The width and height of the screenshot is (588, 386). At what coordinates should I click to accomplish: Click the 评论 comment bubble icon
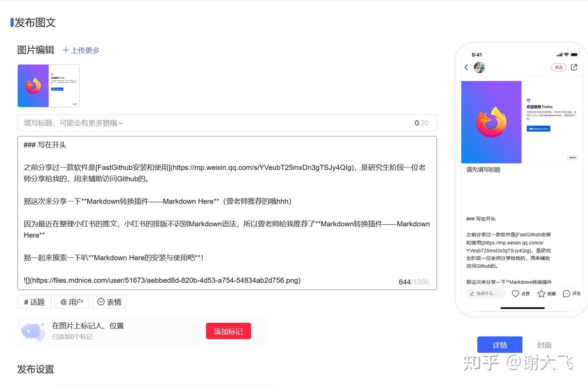(566, 293)
